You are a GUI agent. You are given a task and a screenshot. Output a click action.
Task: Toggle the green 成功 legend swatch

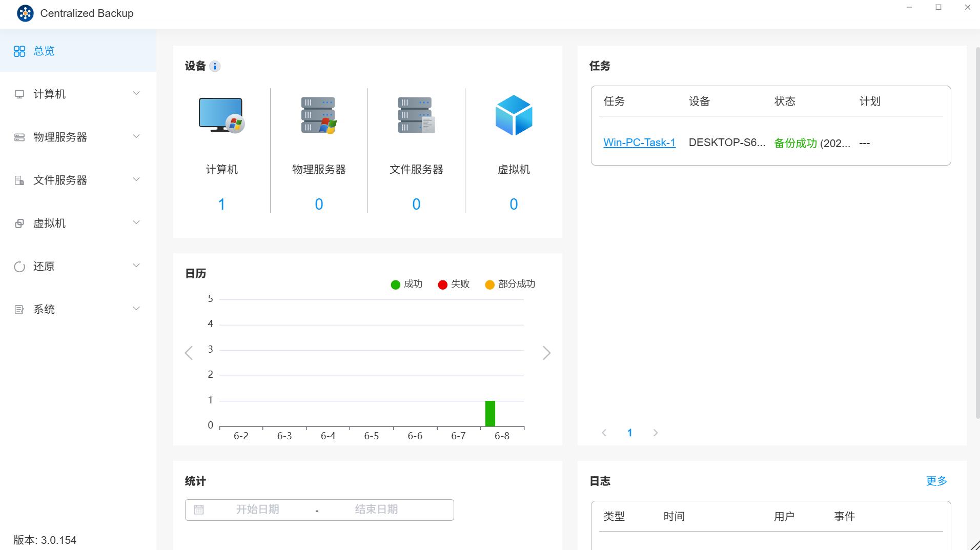tap(395, 284)
